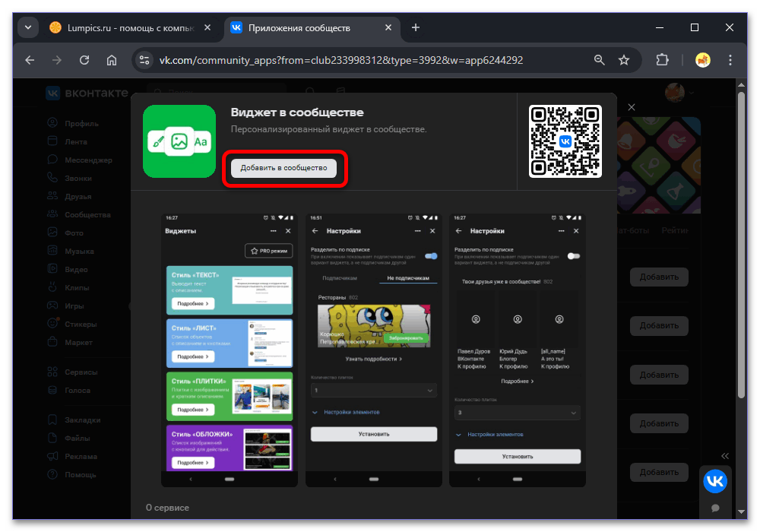Click the bottommost Добавить button behind the modal
Screen dimensions: 760x532
(659, 472)
